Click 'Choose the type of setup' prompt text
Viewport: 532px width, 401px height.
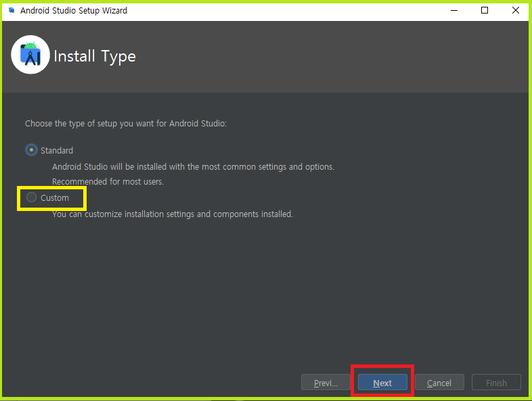point(126,123)
